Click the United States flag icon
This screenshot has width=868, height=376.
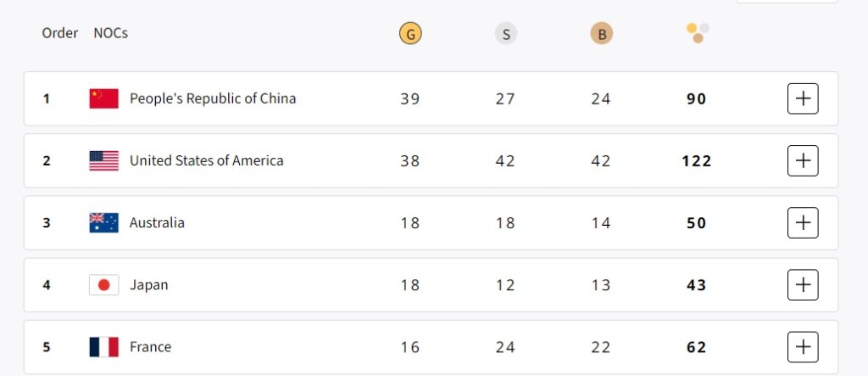(103, 160)
